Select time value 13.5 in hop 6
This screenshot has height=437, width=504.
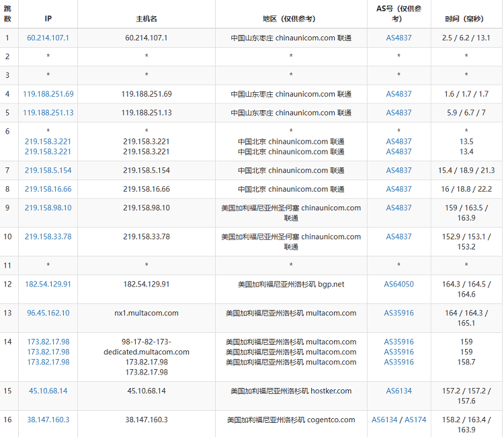click(x=466, y=141)
